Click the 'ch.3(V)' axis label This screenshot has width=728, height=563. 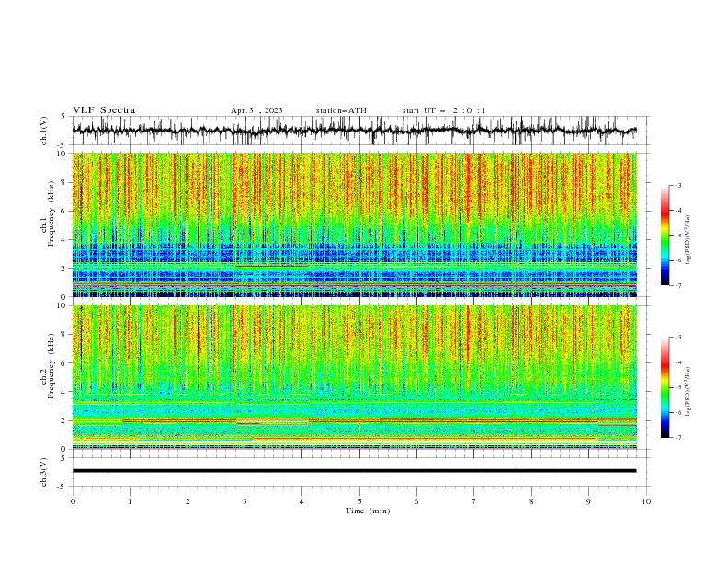tap(44, 472)
